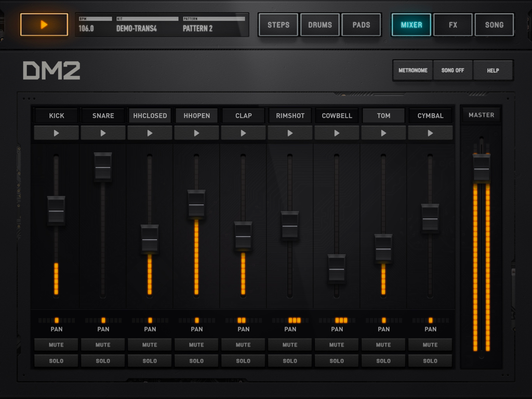Image resolution: width=532 pixels, height=399 pixels.
Task: Turn SONG mode off
Action: pos(453,70)
